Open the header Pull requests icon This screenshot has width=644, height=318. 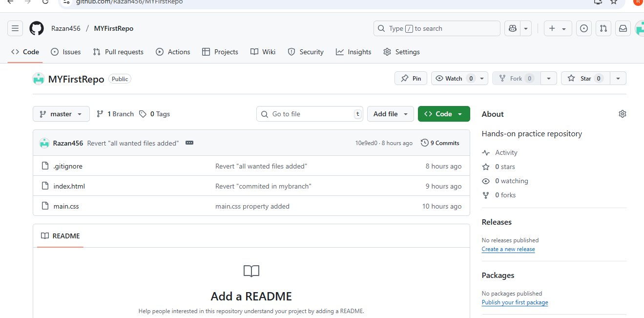click(603, 28)
